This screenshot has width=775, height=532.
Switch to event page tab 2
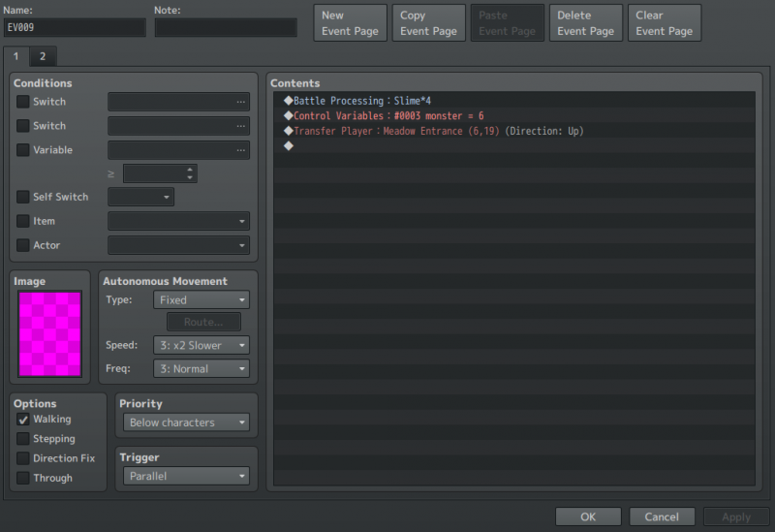pos(43,56)
